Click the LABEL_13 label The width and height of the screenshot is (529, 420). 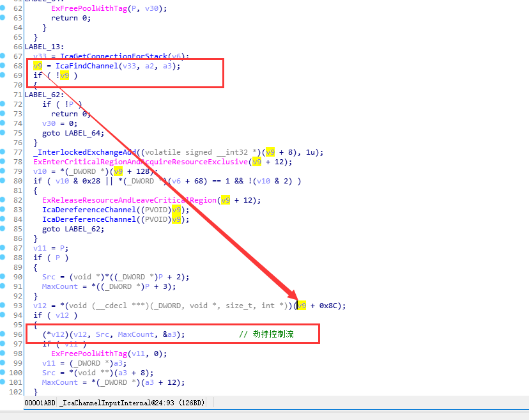42,47
